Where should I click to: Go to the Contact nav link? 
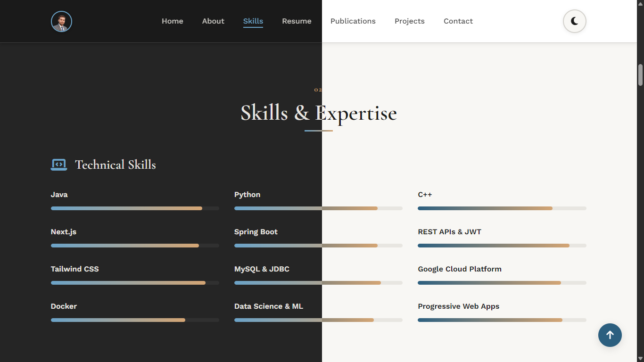point(458,21)
